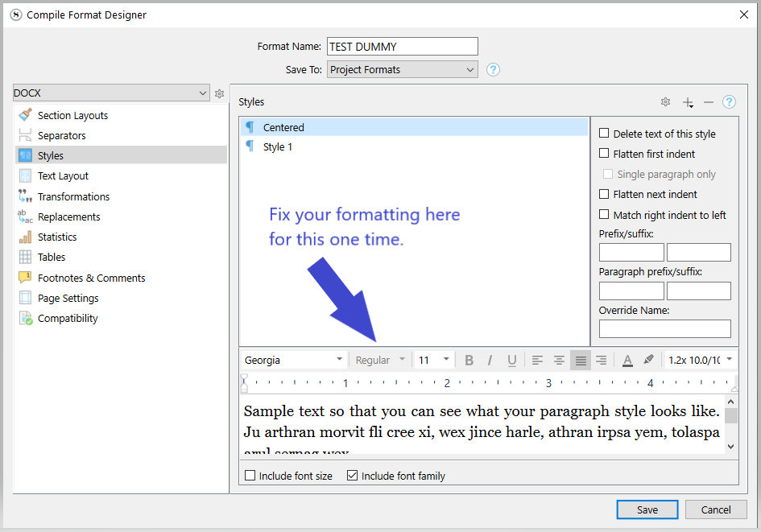The image size is (761, 532).
Task: Click the Footnotes & Comments note icon
Action: click(x=25, y=278)
